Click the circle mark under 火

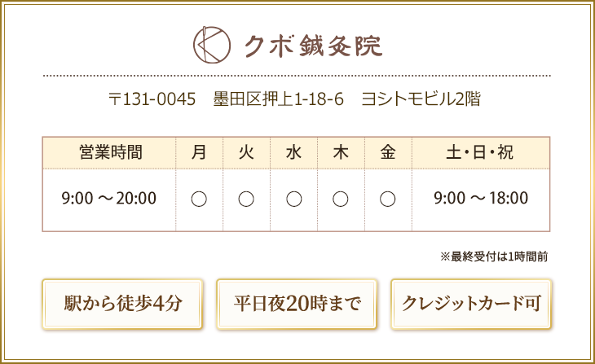click(x=246, y=199)
